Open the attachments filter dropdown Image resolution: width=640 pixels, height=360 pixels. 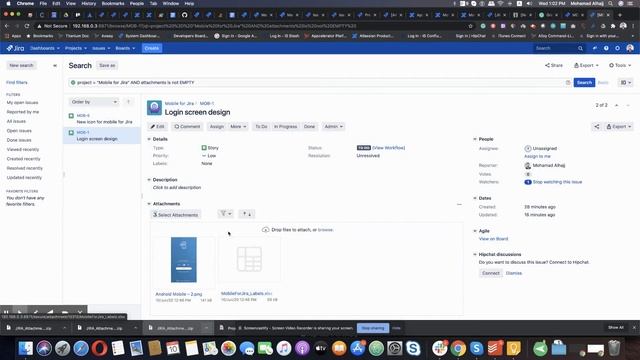point(226,213)
